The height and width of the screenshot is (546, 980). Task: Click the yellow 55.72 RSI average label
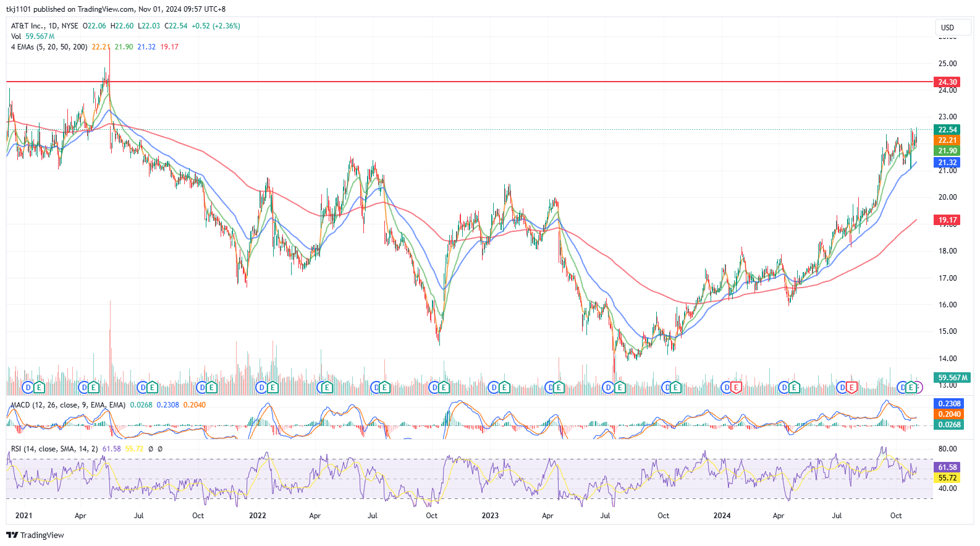click(947, 478)
